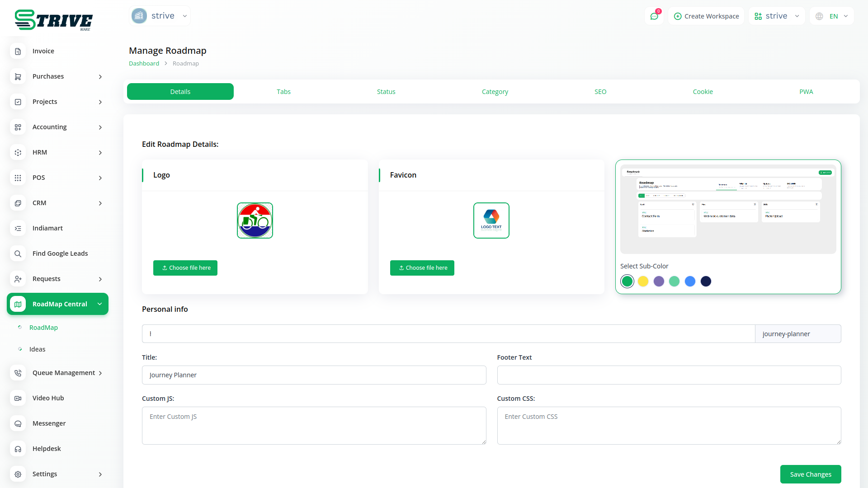Click the Helpdesk headset icon
This screenshot has width=868, height=488.
18,449
